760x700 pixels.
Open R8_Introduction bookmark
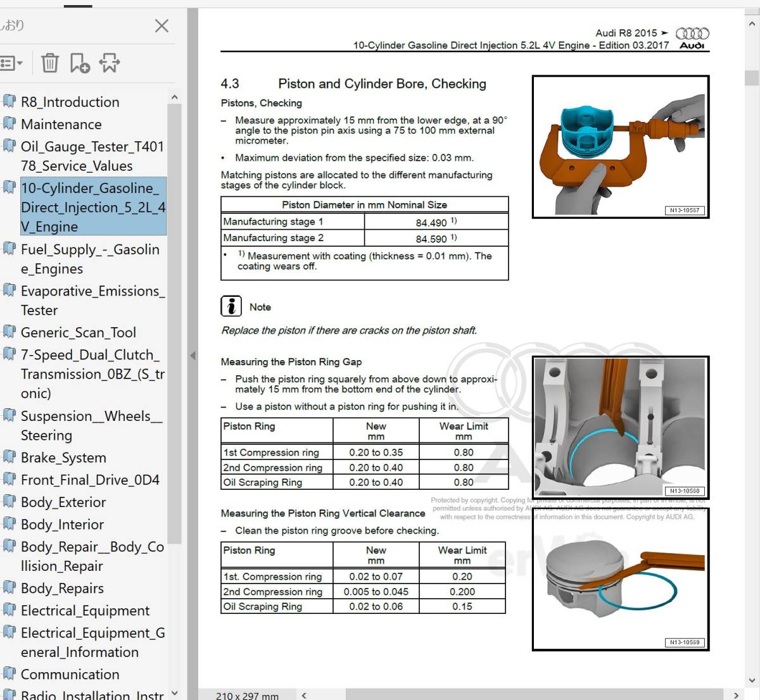click(x=70, y=102)
